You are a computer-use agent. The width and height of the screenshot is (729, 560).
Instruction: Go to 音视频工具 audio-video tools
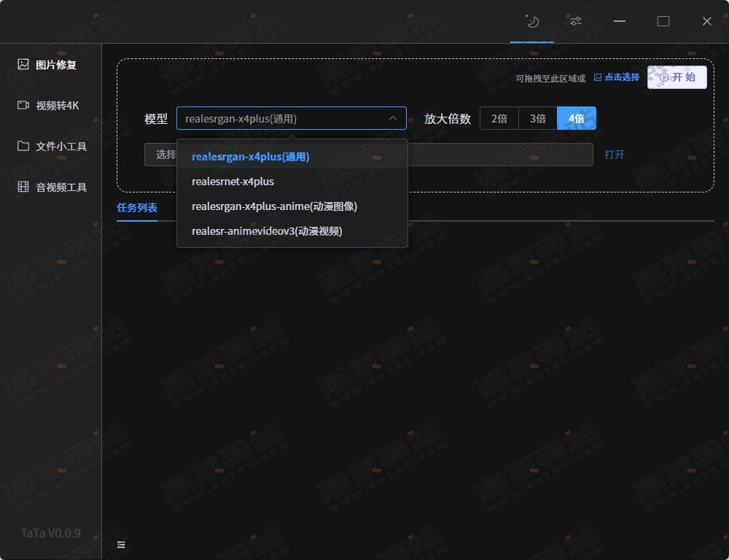pos(52,187)
